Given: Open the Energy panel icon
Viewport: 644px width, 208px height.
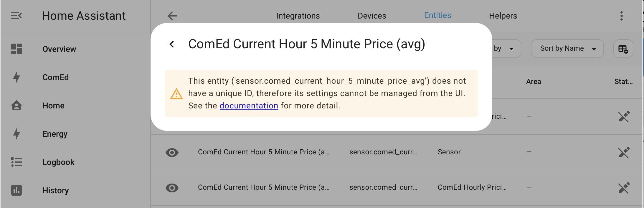Looking at the screenshot, I should (x=16, y=134).
